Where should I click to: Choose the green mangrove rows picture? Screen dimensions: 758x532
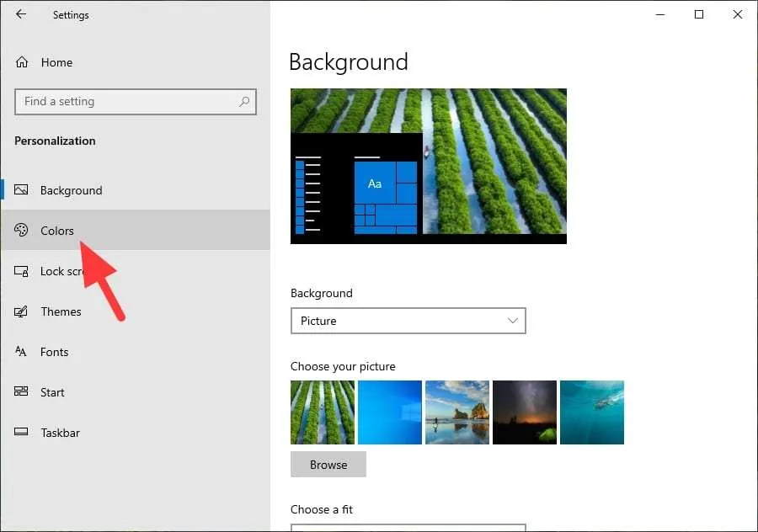323,412
